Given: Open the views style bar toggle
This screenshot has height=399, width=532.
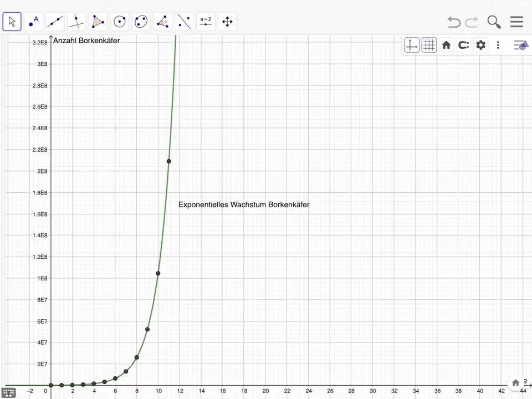Looking at the screenshot, I should click(x=520, y=45).
